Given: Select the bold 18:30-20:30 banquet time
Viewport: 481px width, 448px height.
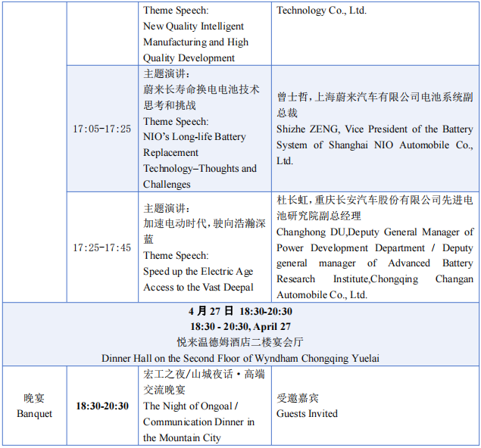Looking at the screenshot, I should coord(102,406).
